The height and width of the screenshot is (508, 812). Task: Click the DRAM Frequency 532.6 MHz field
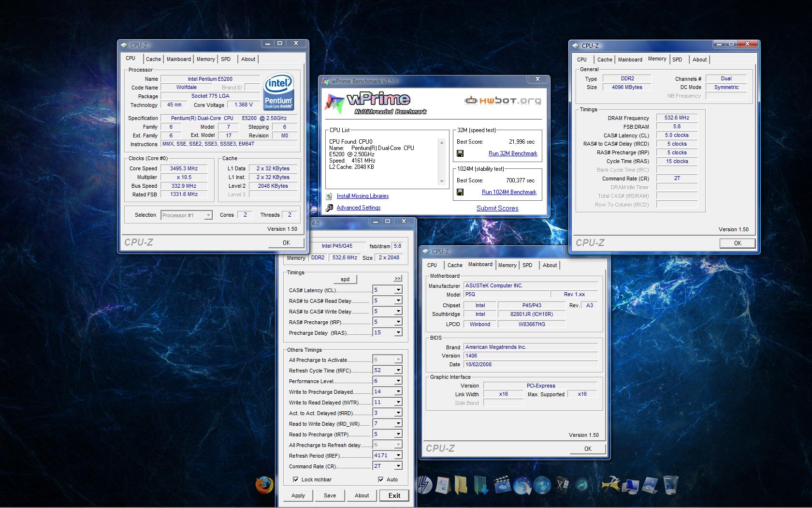point(677,118)
